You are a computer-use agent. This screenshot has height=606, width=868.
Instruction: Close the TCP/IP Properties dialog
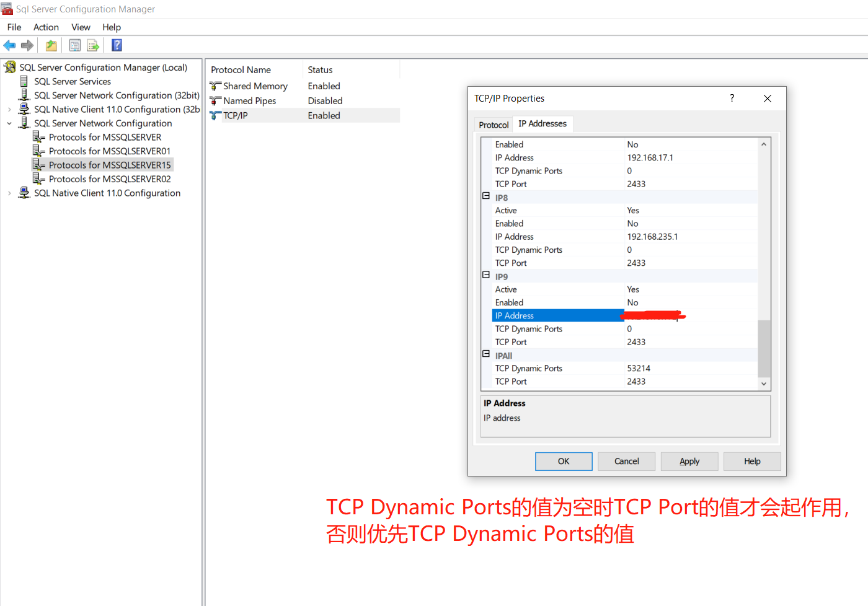(x=768, y=99)
